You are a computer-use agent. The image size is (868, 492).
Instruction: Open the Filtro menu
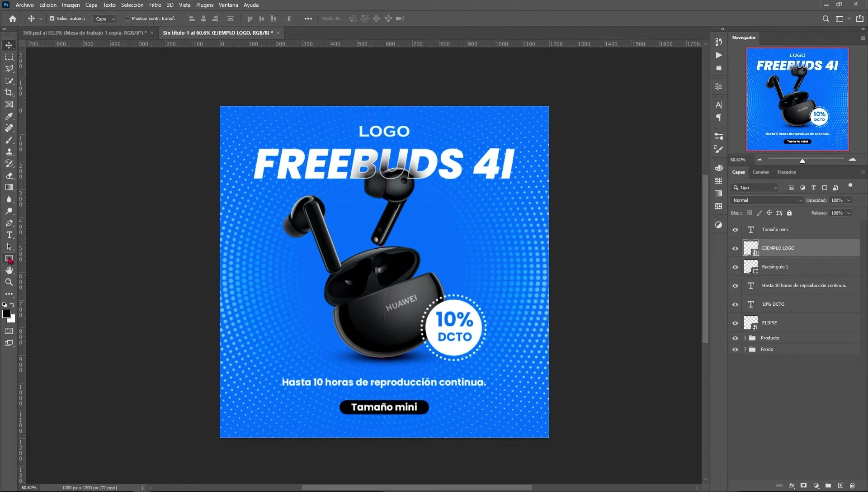[x=155, y=5]
